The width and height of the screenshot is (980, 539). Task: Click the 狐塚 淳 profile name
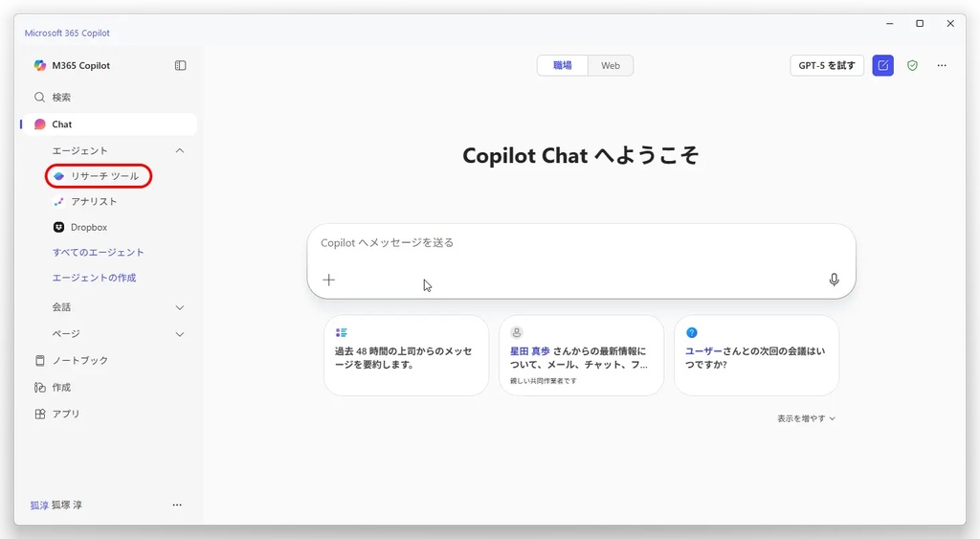click(x=66, y=505)
